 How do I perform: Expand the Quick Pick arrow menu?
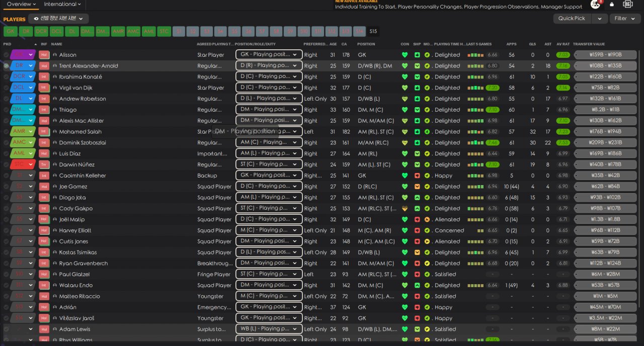pyautogui.click(x=599, y=19)
